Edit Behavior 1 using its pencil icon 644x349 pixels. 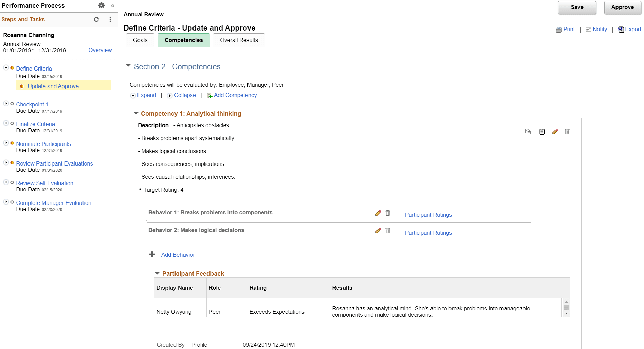[378, 213]
